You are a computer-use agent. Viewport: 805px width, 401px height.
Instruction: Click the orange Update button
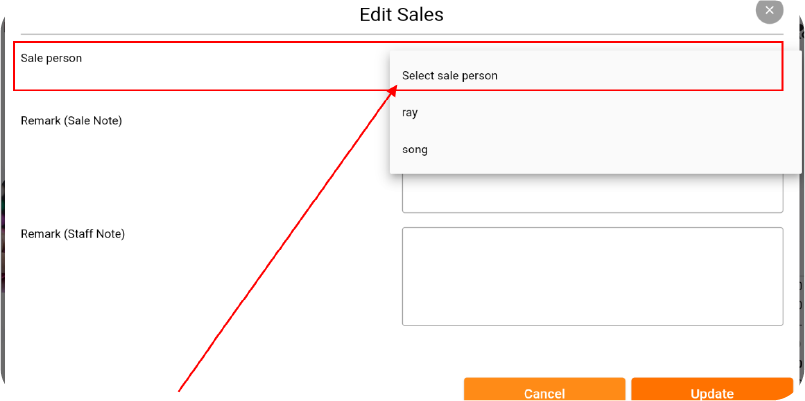(712, 389)
